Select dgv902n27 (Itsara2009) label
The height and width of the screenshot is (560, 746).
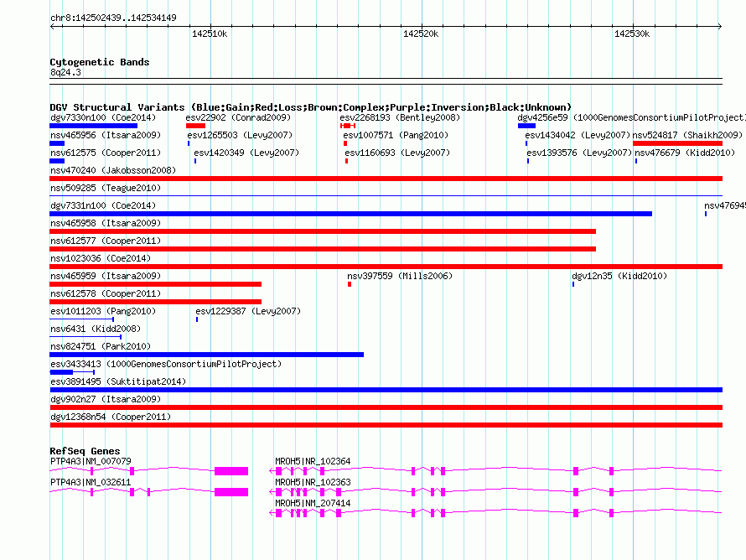click(106, 399)
